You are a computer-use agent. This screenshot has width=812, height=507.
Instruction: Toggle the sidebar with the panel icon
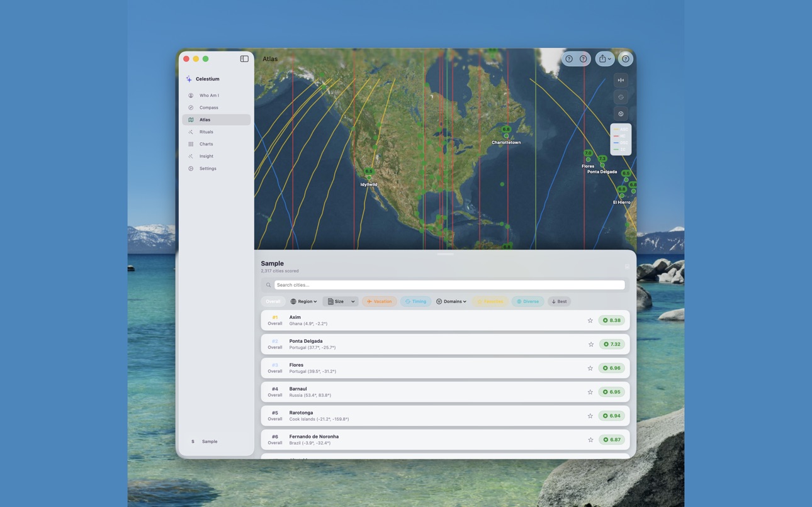click(x=244, y=59)
